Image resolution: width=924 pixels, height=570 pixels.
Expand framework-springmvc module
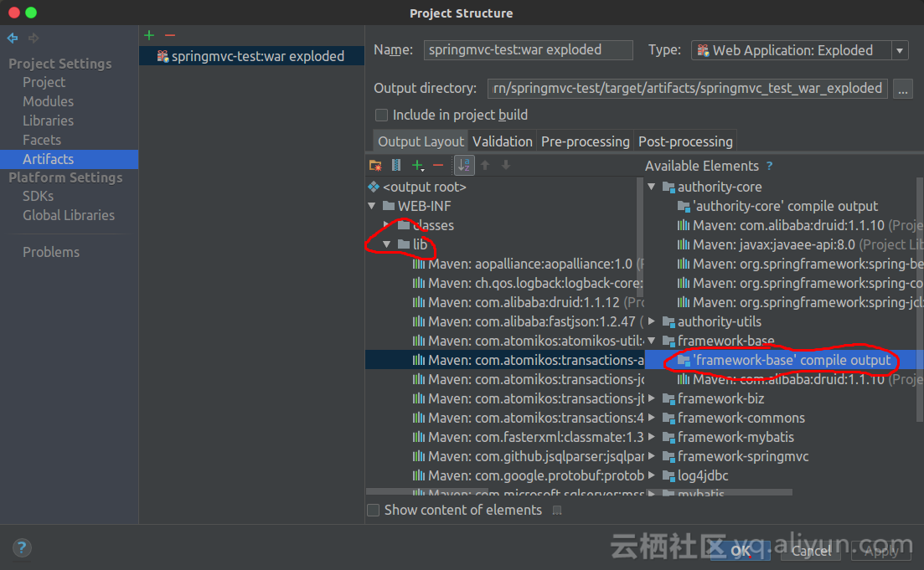click(x=652, y=456)
